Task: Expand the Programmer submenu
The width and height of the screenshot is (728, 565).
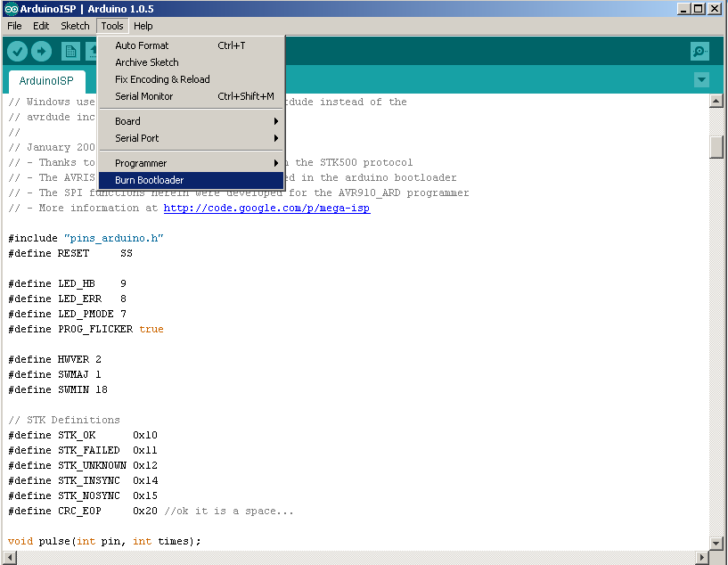Action: pos(191,163)
